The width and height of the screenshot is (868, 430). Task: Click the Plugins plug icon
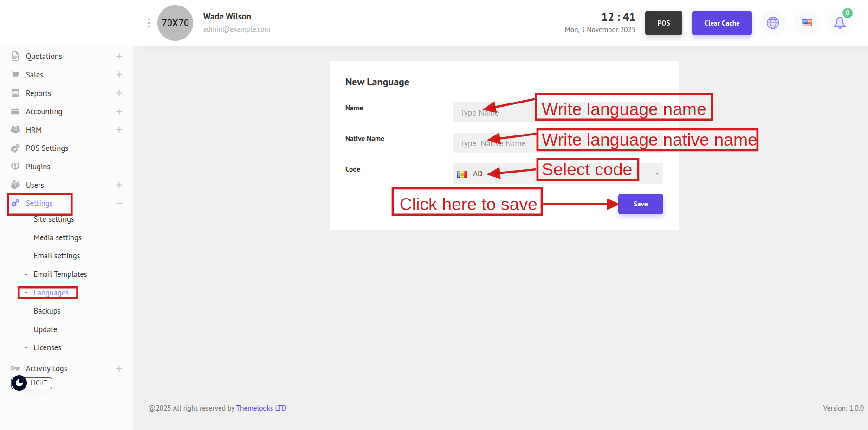tap(15, 167)
